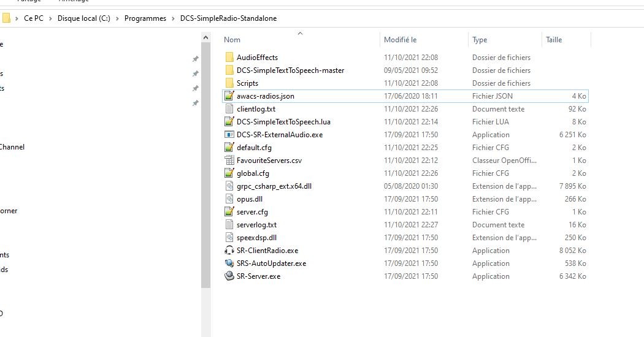Select the opus.dll file name
This screenshot has height=337, width=644.
[249, 199]
